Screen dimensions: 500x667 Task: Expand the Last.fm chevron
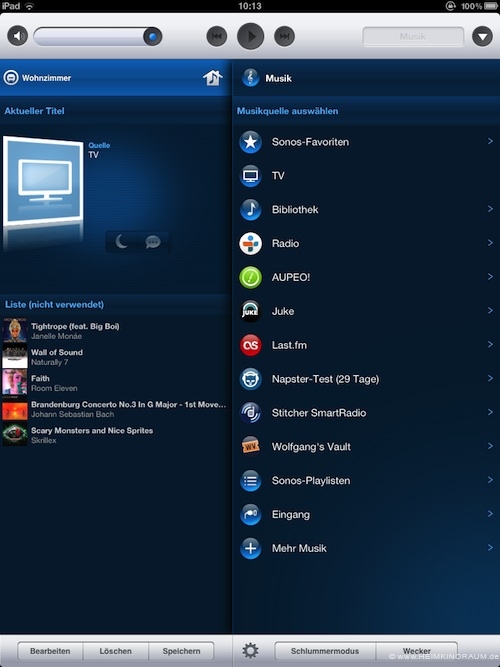490,344
